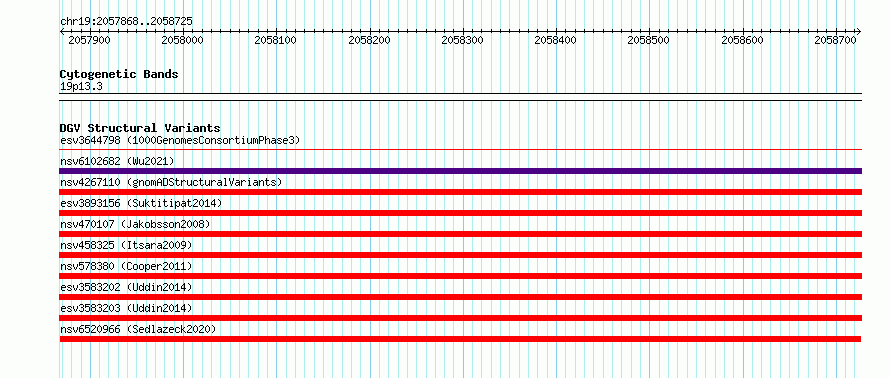This screenshot has height=378, width=890.
Task: Select the 2058300 ruler position label
Action: 462,40
